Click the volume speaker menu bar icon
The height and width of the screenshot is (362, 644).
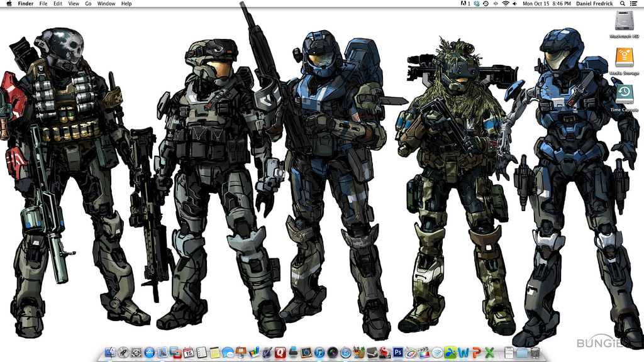pos(514,4)
